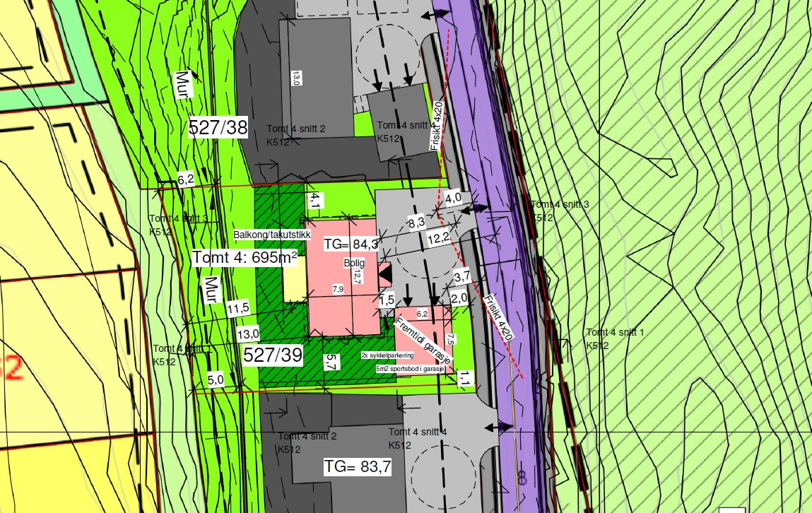
Task: Click the '2x sykkelparkering' text label
Action: click(388, 355)
